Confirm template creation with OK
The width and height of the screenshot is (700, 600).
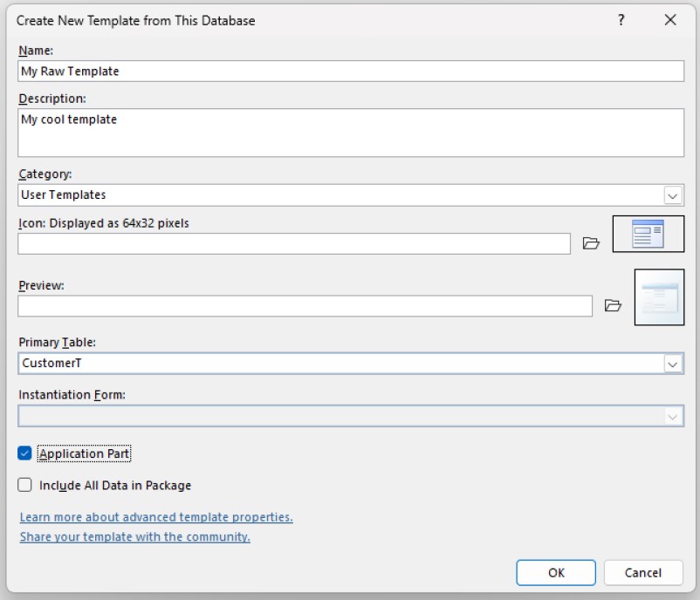[557, 573]
